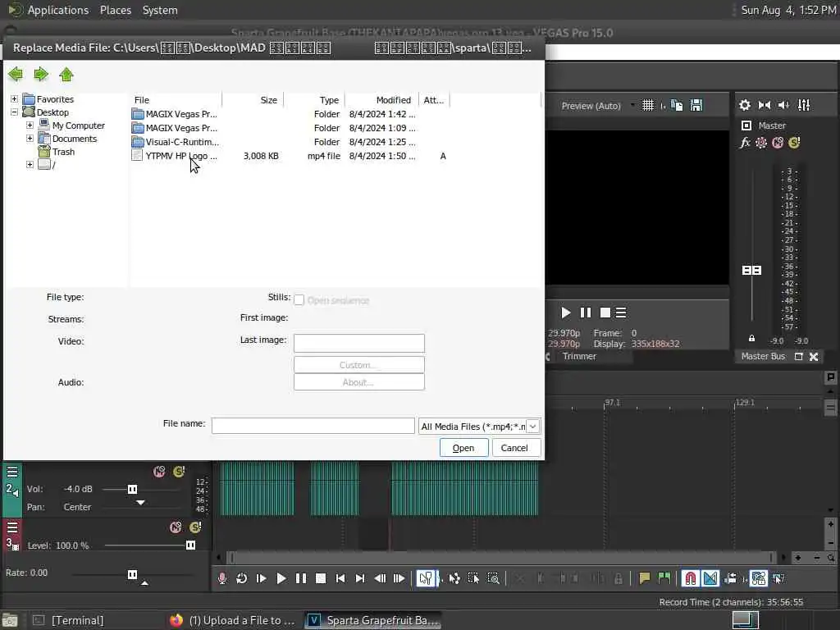Copy the preview snapshot to clipboard
840x630 pixels.
point(677,106)
